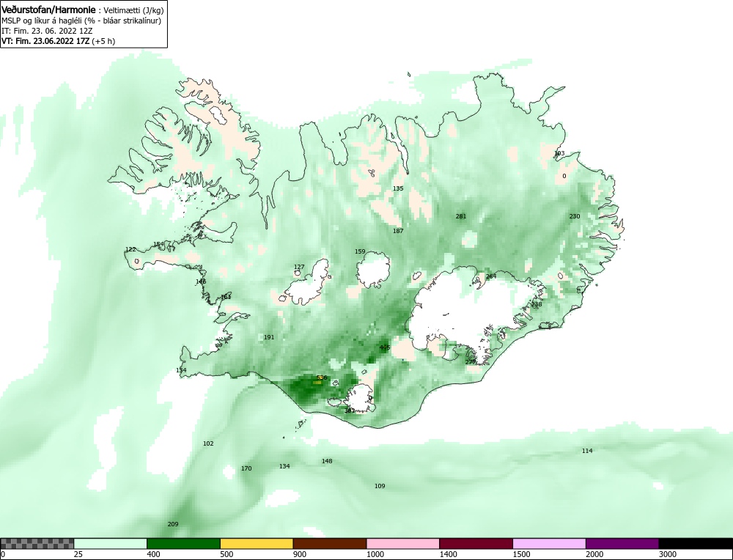Click the map value 127

pos(299,267)
